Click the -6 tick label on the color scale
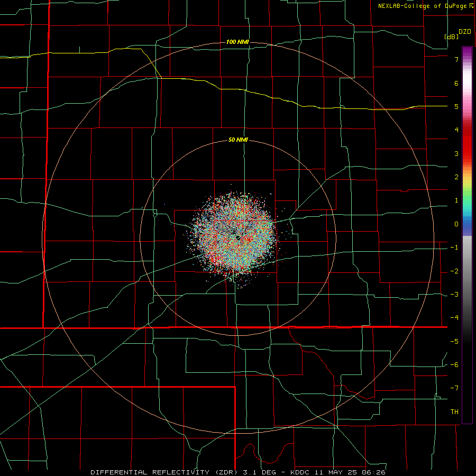This screenshot has height=476, width=476. [x=454, y=365]
